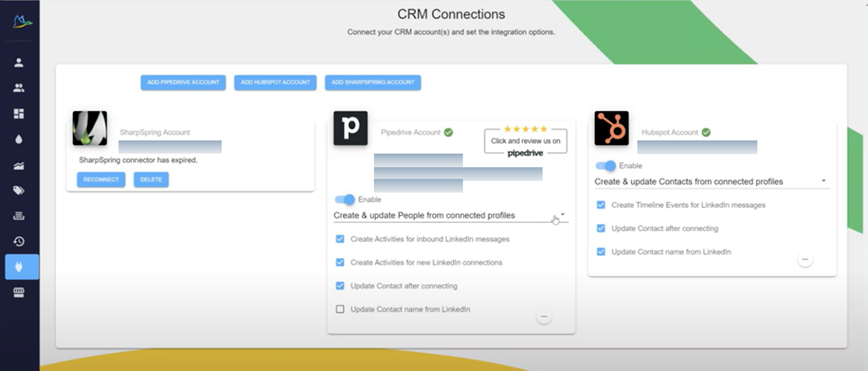
Task: Uncheck Hubspot Update Contact after connecting
Action: (x=601, y=228)
